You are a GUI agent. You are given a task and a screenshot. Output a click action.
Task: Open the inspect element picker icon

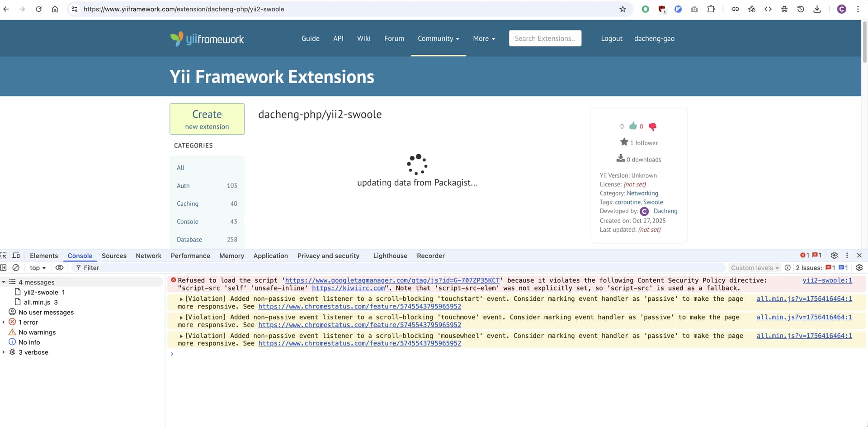4,256
